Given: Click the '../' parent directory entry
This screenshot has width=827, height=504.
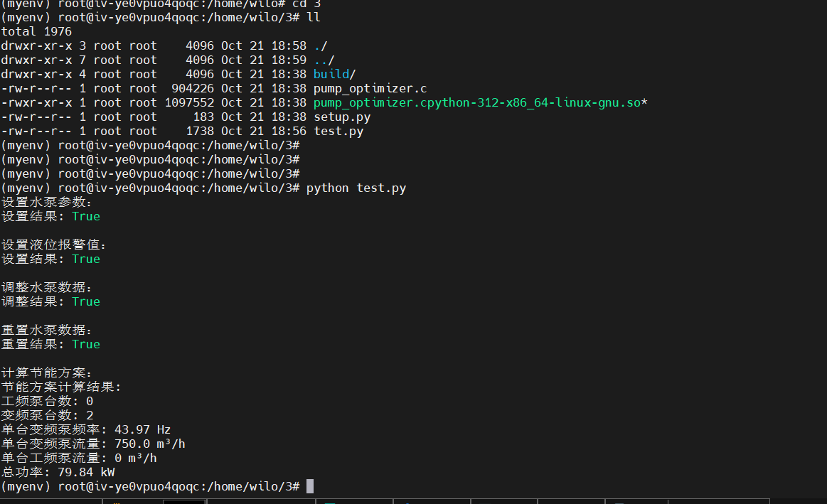Looking at the screenshot, I should pyautogui.click(x=324, y=60).
